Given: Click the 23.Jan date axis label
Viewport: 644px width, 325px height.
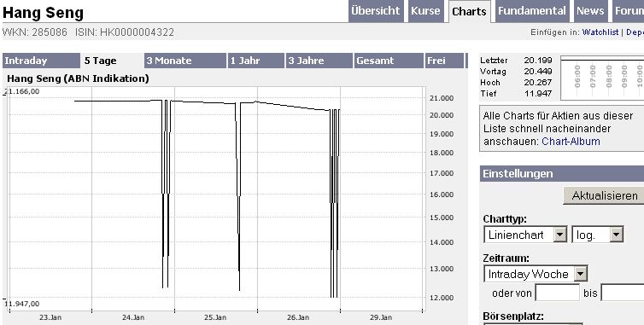Looking at the screenshot, I should (x=50, y=317).
